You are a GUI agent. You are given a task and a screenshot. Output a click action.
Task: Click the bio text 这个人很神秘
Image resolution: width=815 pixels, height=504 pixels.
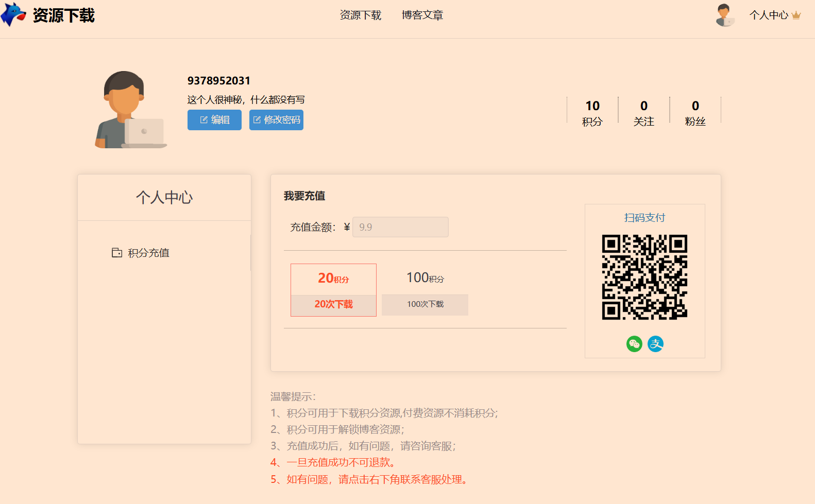click(x=246, y=100)
